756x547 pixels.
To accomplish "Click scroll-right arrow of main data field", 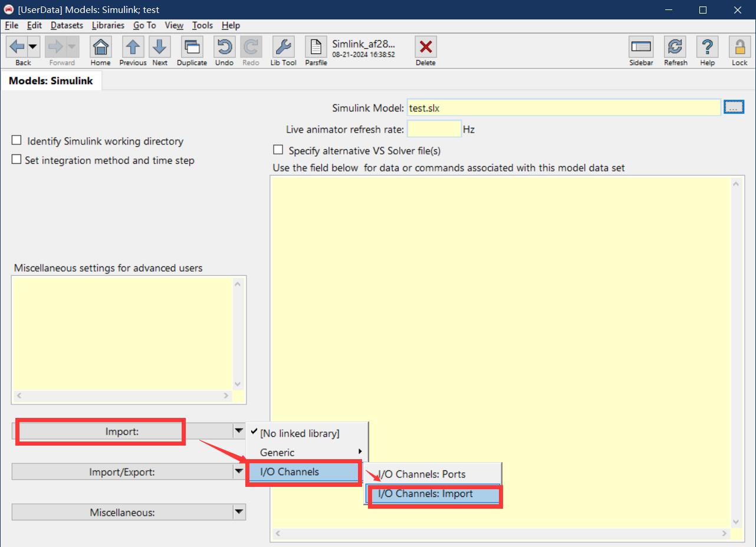I will coord(724,534).
